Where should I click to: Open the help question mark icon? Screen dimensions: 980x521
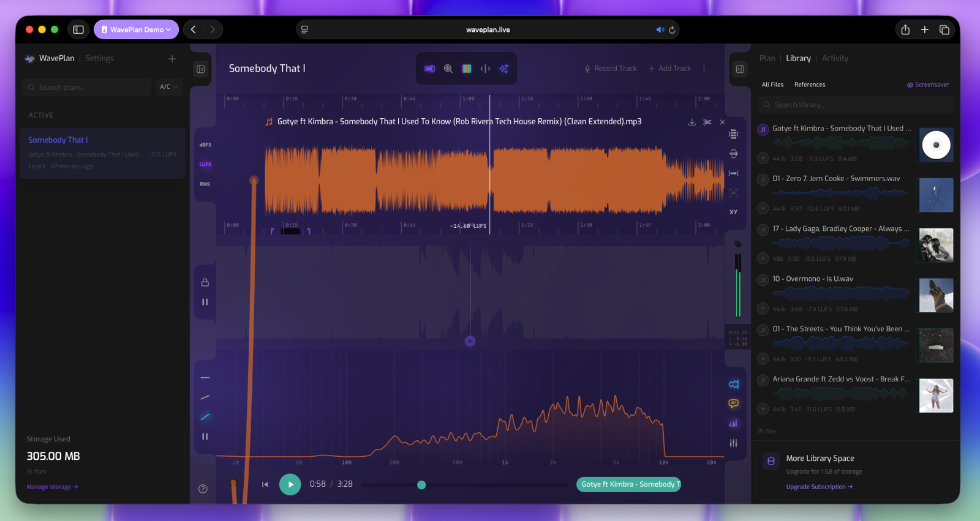(x=203, y=489)
